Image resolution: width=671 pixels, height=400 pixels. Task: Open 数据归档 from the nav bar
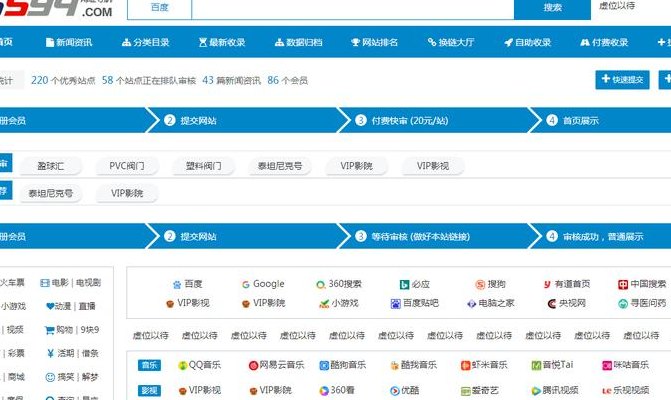tap(298, 42)
